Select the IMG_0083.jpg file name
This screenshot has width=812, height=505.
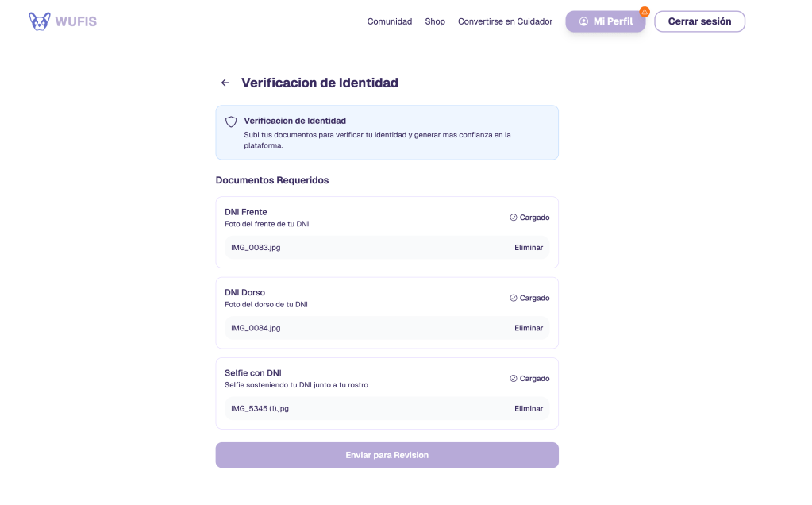[x=256, y=248]
